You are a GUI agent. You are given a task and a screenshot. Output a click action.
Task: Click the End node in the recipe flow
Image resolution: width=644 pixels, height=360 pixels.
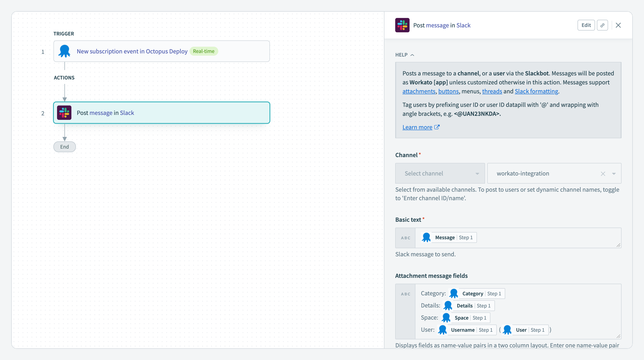pyautogui.click(x=64, y=147)
